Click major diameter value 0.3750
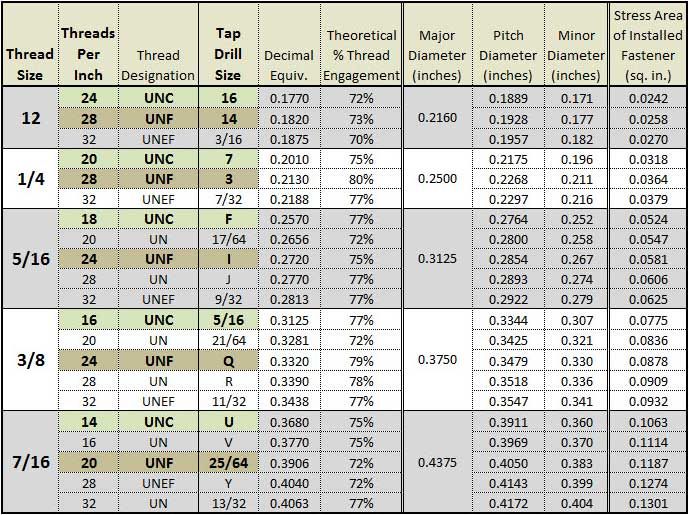The height and width of the screenshot is (515, 689). [438, 360]
